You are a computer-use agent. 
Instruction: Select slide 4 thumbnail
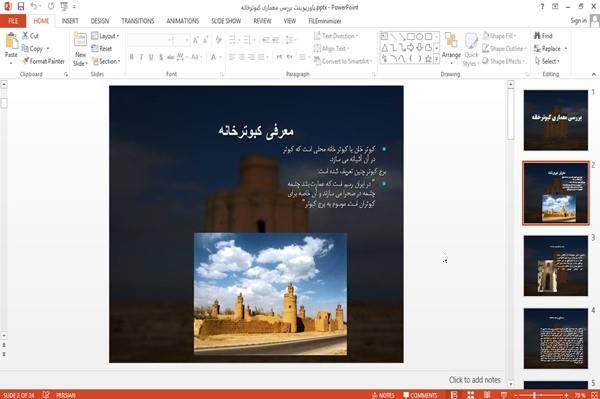click(x=556, y=338)
